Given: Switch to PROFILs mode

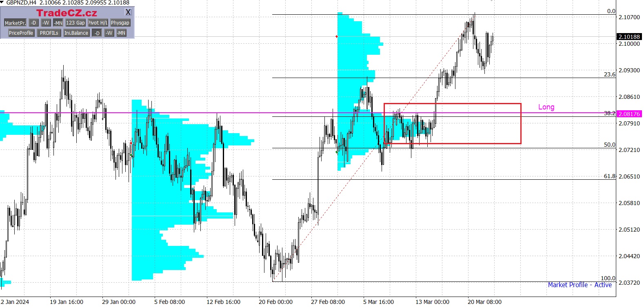Looking at the screenshot, I should click(49, 33).
